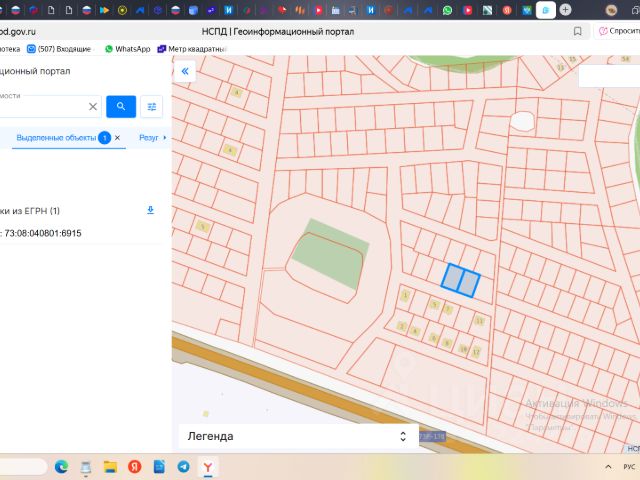This screenshot has height=480, width=640.
Task: Click the page title НСПД Геоинформационный портал
Action: coord(278,31)
